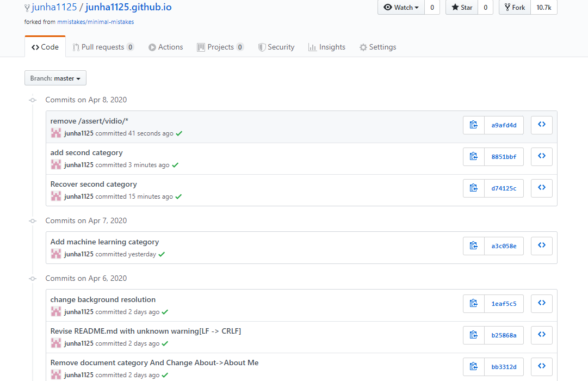This screenshot has height=381, width=588.
Task: Open commit 'Add machine learning category'
Action: pyautogui.click(x=104, y=242)
